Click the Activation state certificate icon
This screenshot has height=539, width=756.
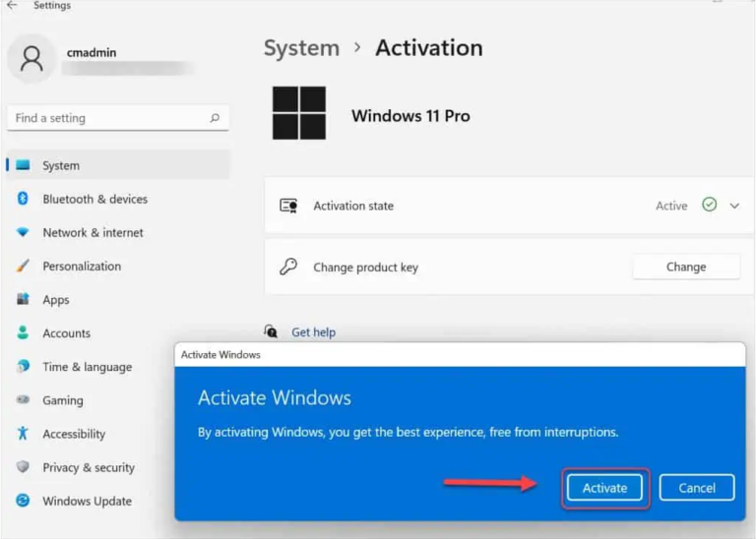tap(288, 206)
